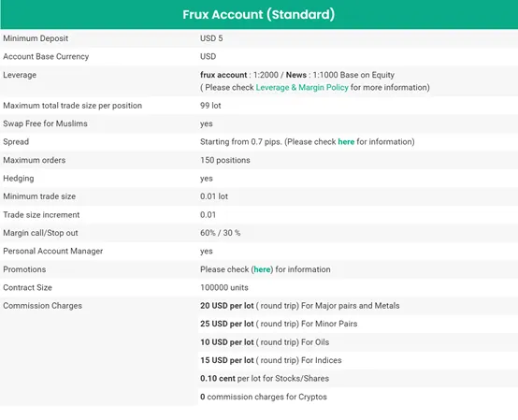Select the Minimum Deposit label
Screen dimensions: 518x420
pos(36,38)
